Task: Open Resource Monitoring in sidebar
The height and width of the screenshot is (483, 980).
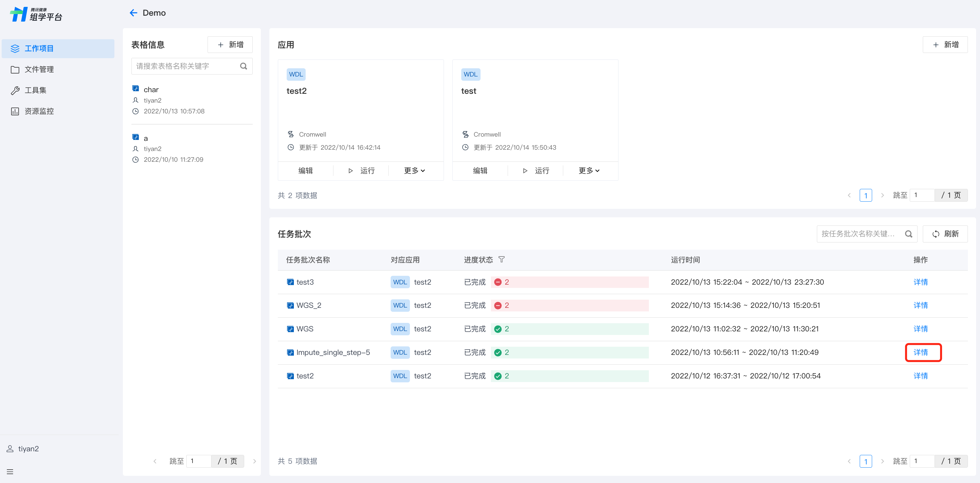Action: pos(39,111)
